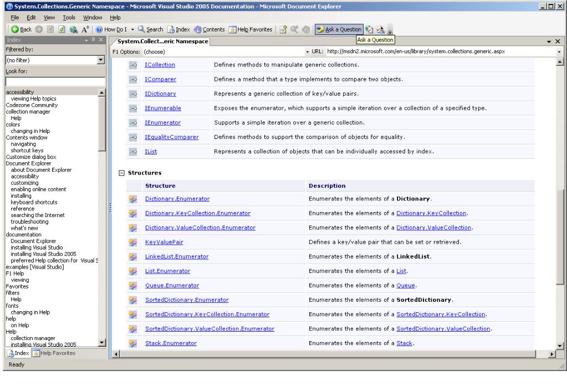
Task: Open Index panel window position menu arrow
Action: (x=86, y=40)
